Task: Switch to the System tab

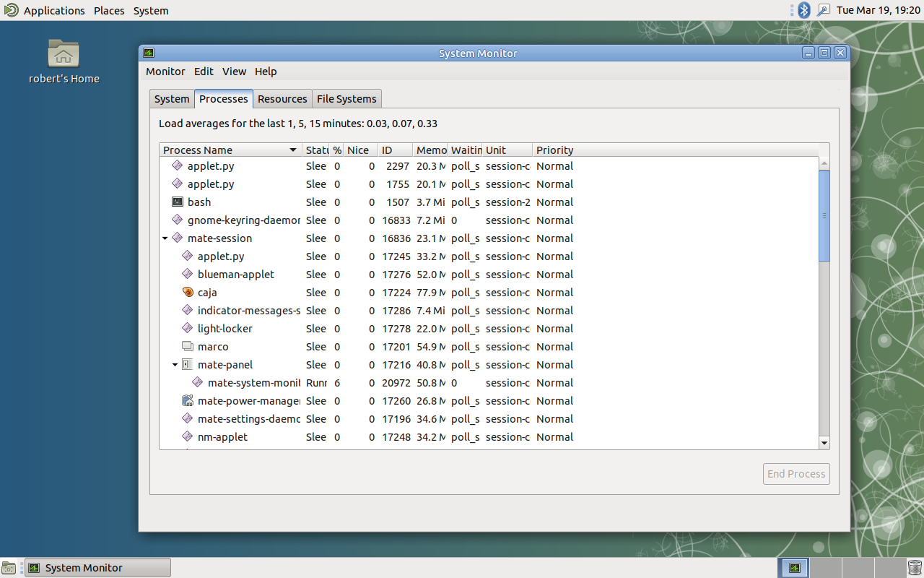Action: tap(172, 99)
